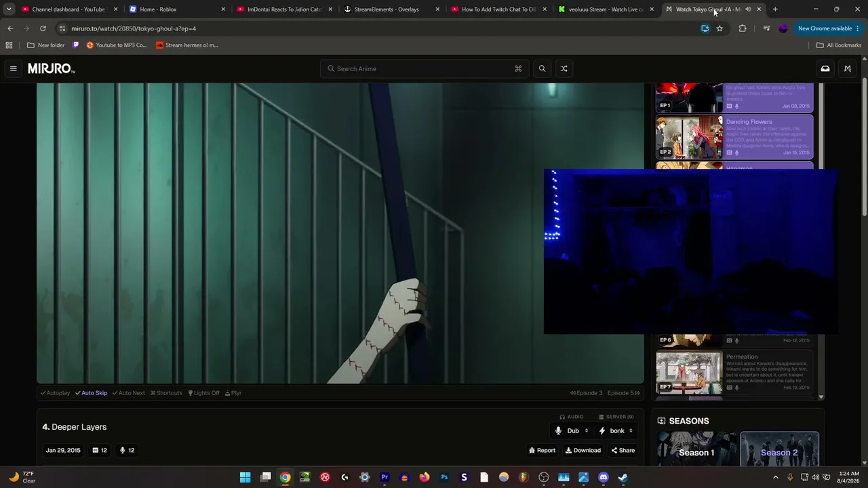Open the Miruro profile M icon
Screen dimensions: 868x488
[x=847, y=68]
